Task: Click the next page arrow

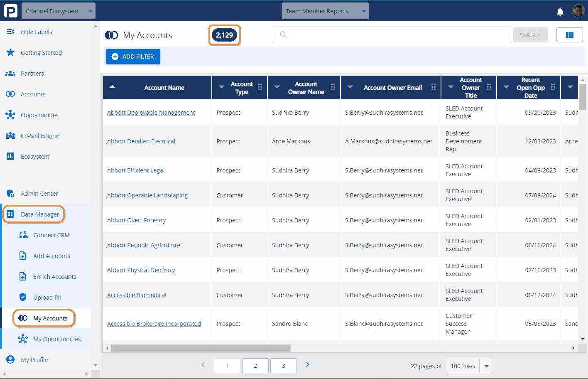Action: click(308, 364)
